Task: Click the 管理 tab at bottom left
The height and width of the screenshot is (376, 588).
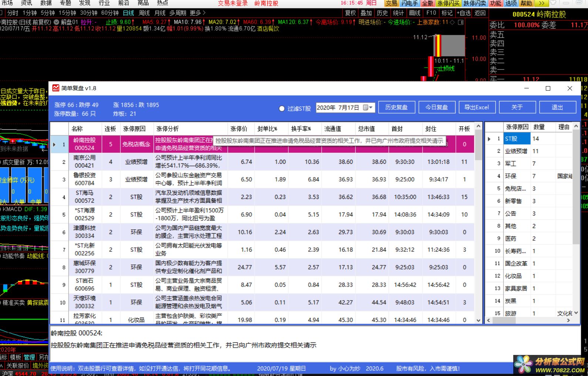Action: [30, 357]
